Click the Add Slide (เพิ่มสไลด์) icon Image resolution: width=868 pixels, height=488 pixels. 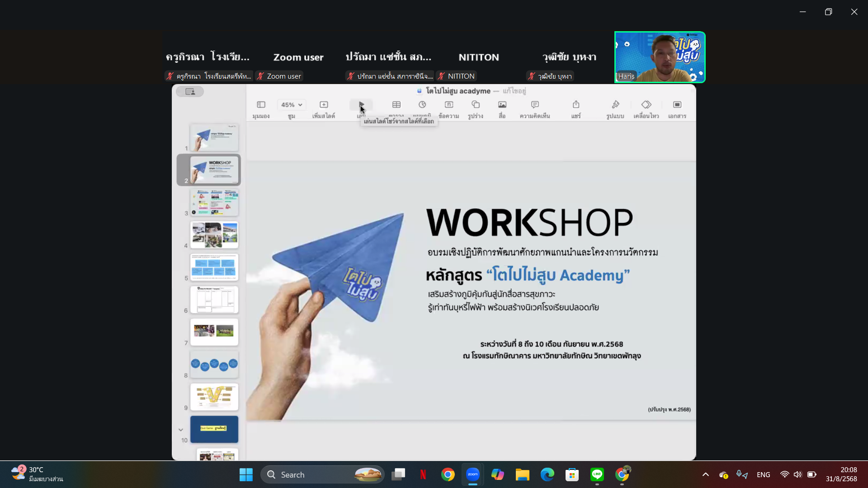coord(324,105)
